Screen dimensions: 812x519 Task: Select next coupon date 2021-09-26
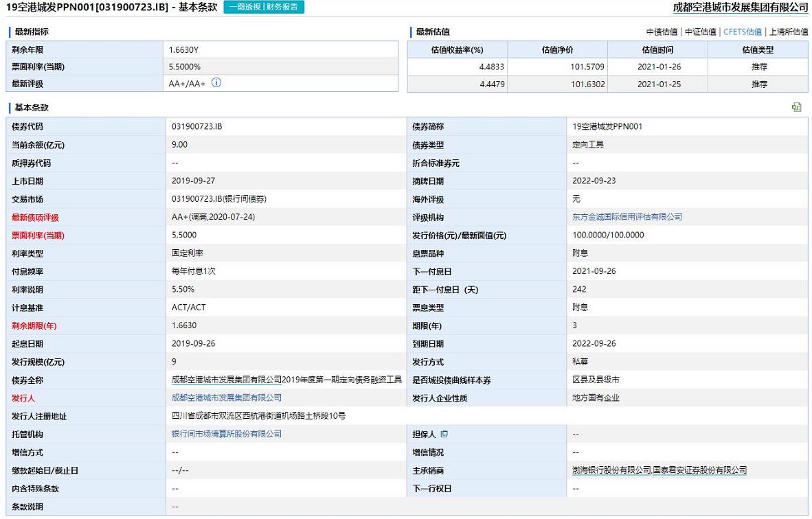594,271
